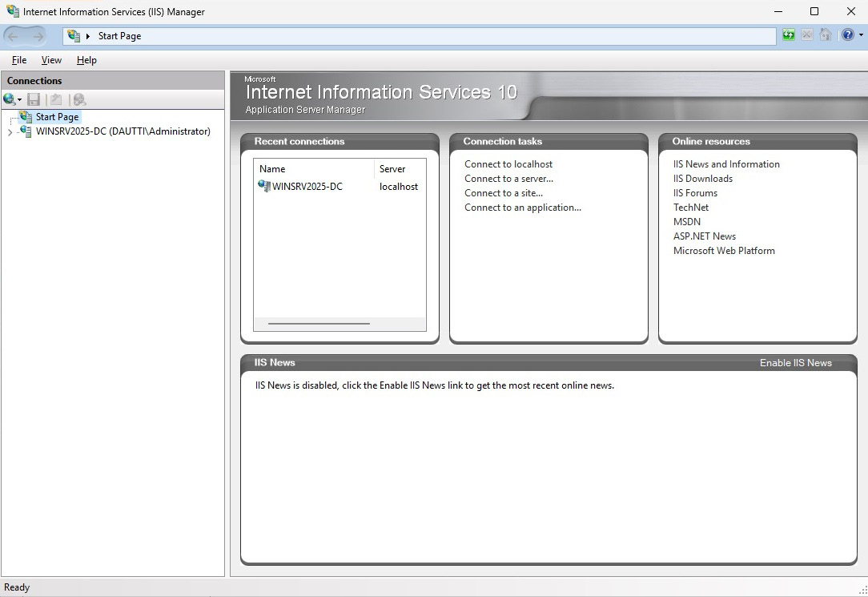Click localhost in the Server column
The width and height of the screenshot is (868, 597).
coord(399,187)
